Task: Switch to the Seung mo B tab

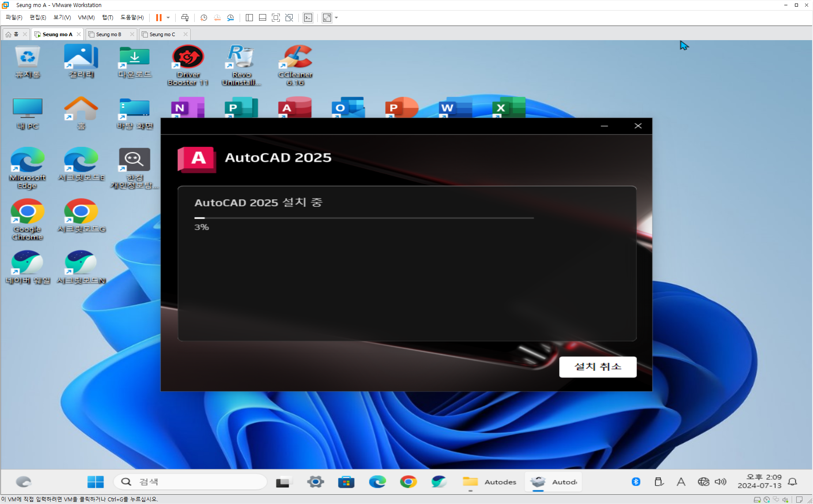Action: coord(108,34)
